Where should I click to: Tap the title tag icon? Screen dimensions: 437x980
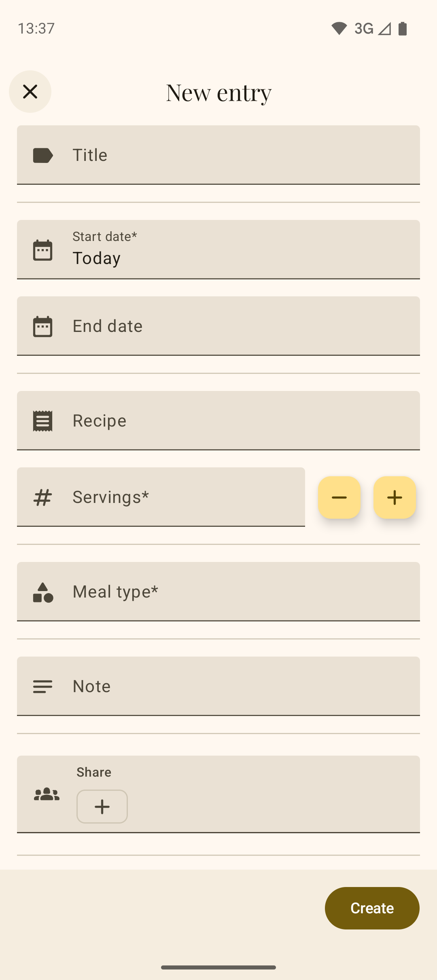[42, 155]
